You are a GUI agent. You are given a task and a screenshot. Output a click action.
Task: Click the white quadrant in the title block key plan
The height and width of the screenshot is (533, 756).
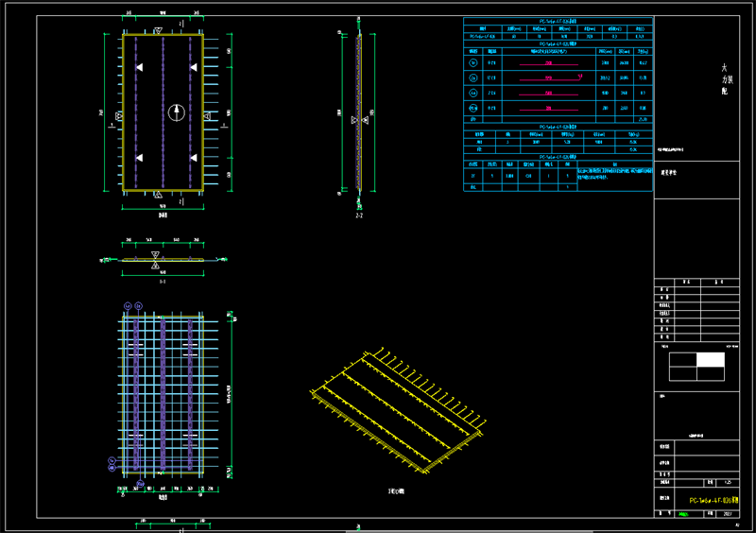pyautogui.click(x=711, y=360)
